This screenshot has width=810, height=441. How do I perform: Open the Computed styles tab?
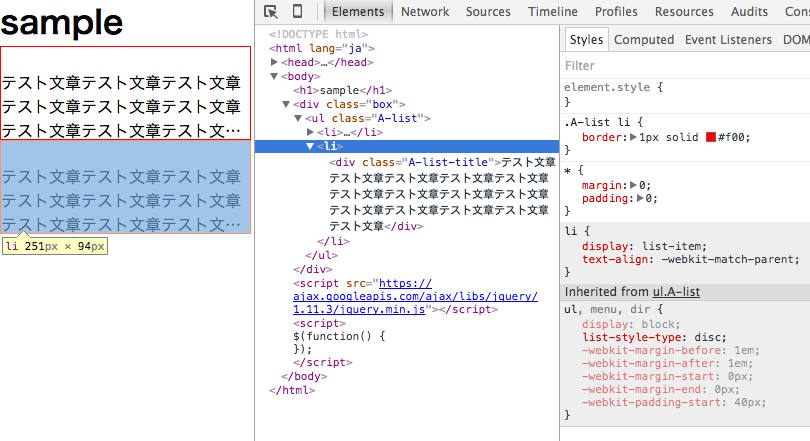643,40
